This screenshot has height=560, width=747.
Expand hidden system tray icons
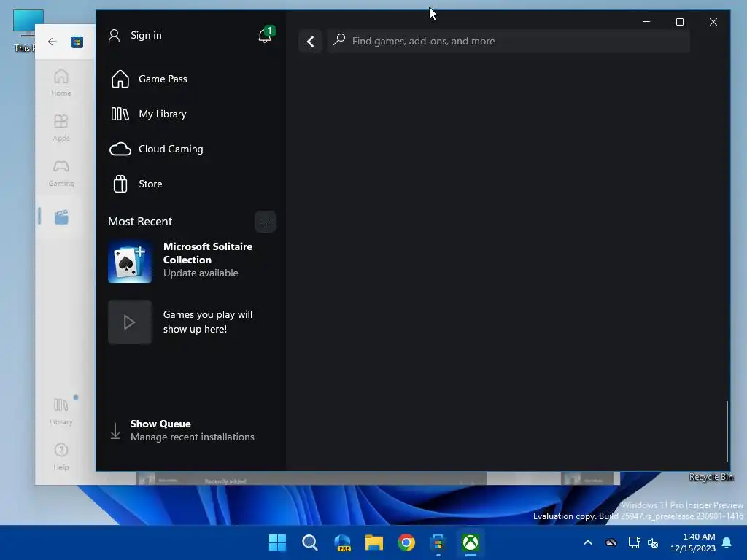click(x=588, y=542)
